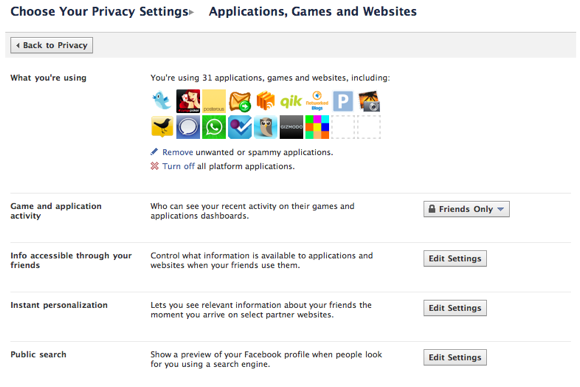Screen dimensions: 580x387
Task: Expand the Friends Only privacy dropdown
Action: point(466,209)
